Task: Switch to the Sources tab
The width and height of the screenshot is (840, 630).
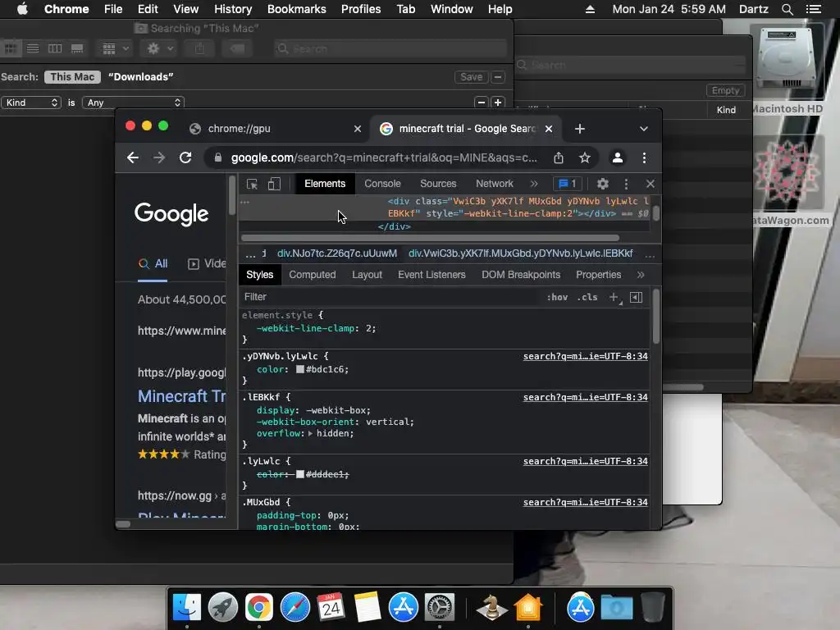Action: pos(438,184)
